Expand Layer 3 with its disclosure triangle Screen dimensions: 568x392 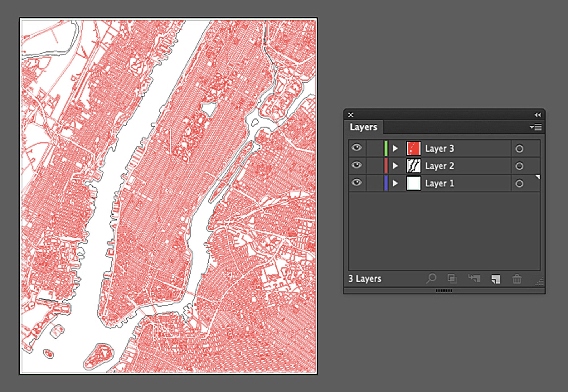395,148
